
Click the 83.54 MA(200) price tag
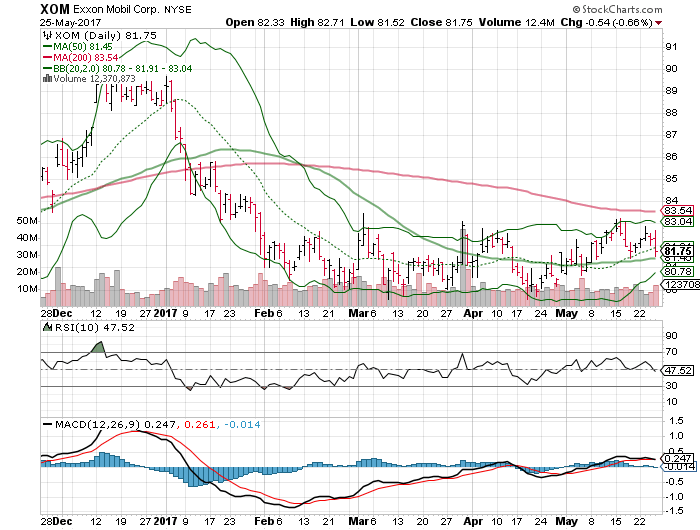click(677, 210)
